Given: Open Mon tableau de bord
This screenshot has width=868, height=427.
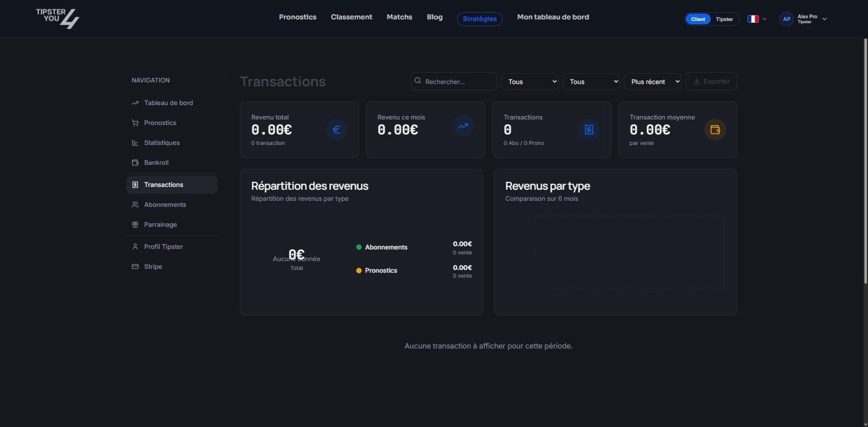Looking at the screenshot, I should click(x=553, y=17).
